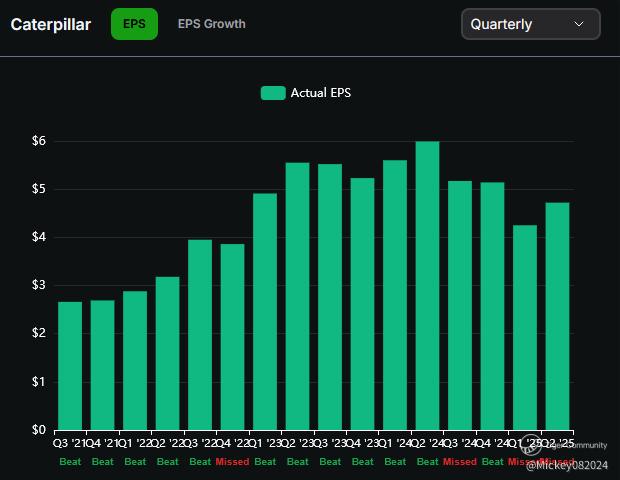This screenshot has height=480, width=620.
Task: Toggle the Actual EPS legend text label
Action: point(320,93)
